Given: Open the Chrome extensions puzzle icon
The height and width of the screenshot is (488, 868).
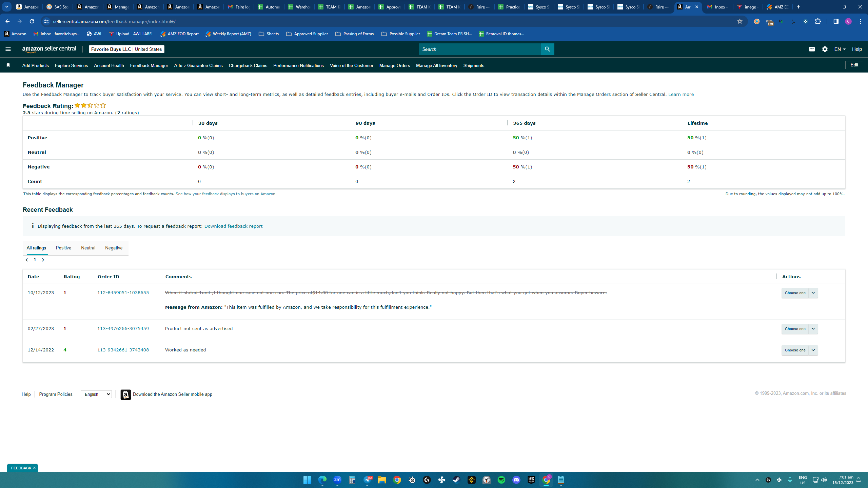Looking at the screenshot, I should tap(818, 21).
